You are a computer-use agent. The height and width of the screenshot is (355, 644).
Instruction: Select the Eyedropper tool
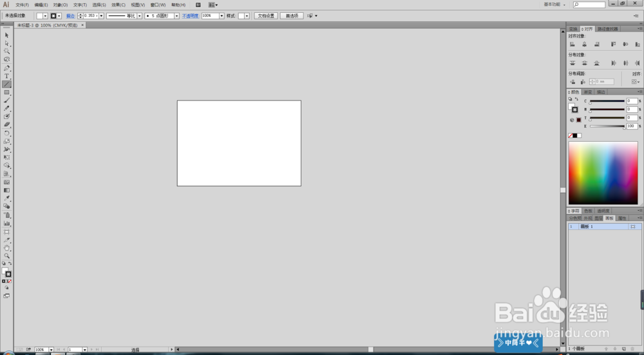click(6, 198)
